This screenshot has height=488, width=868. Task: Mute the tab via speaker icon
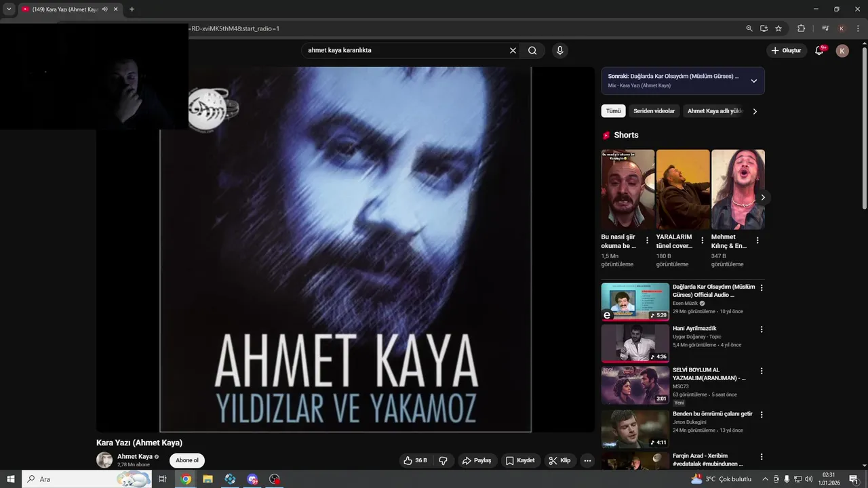coord(104,9)
